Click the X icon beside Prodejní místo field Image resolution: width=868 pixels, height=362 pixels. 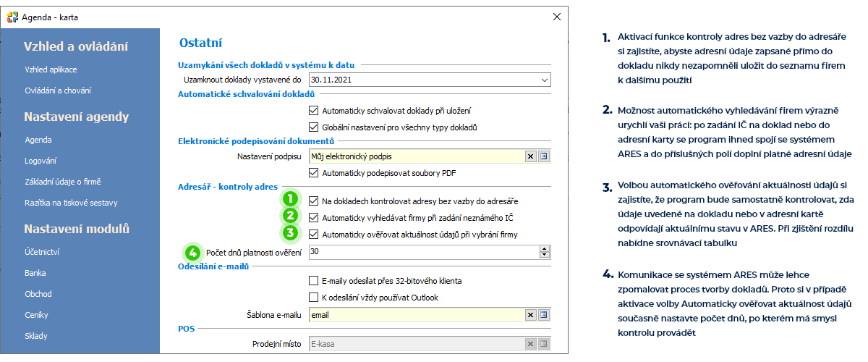point(530,344)
